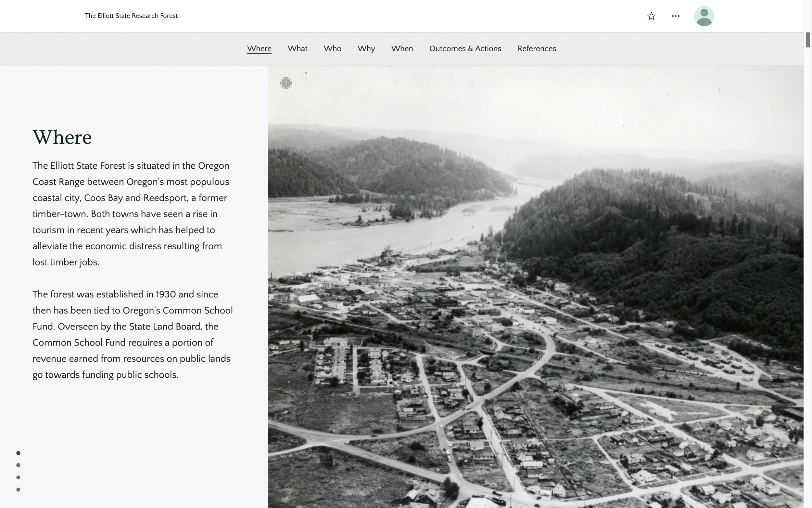
Task: Click the paragraph starting 'The forest was established in 1930'
Action: point(133,335)
